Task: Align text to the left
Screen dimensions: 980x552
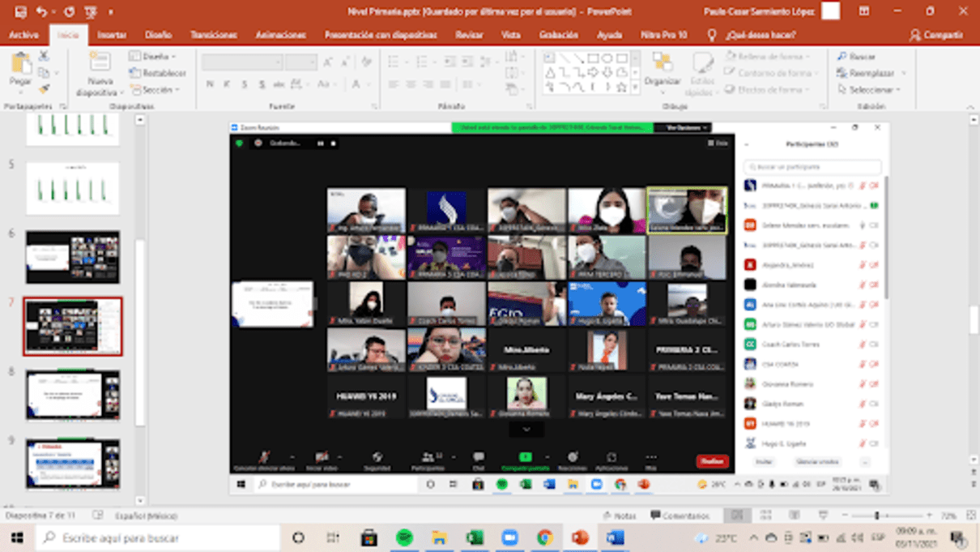Action: click(x=394, y=84)
